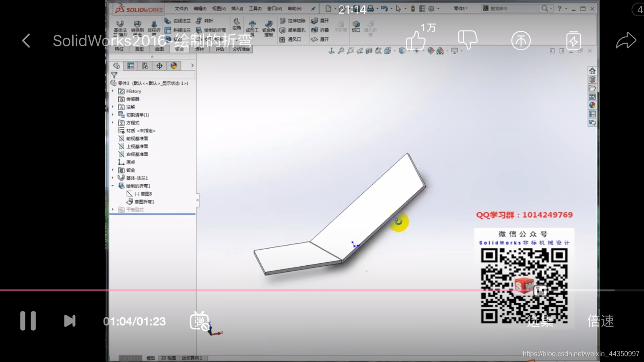Open the 插入(I) menu
This screenshot has height=362, width=644.
pos(237,9)
